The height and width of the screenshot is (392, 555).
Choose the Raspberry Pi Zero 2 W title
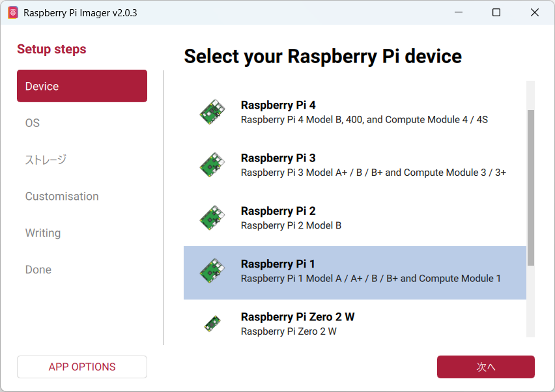point(298,316)
